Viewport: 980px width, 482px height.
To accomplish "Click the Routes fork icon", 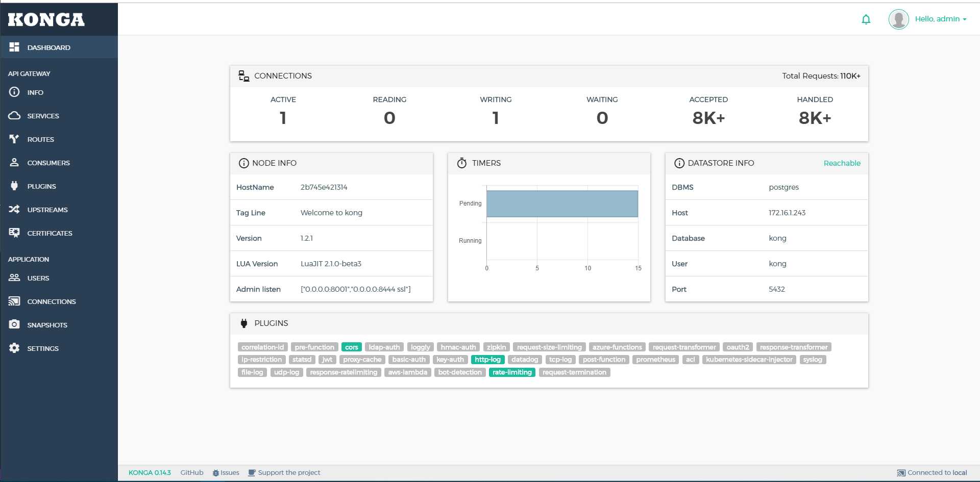I will point(14,139).
